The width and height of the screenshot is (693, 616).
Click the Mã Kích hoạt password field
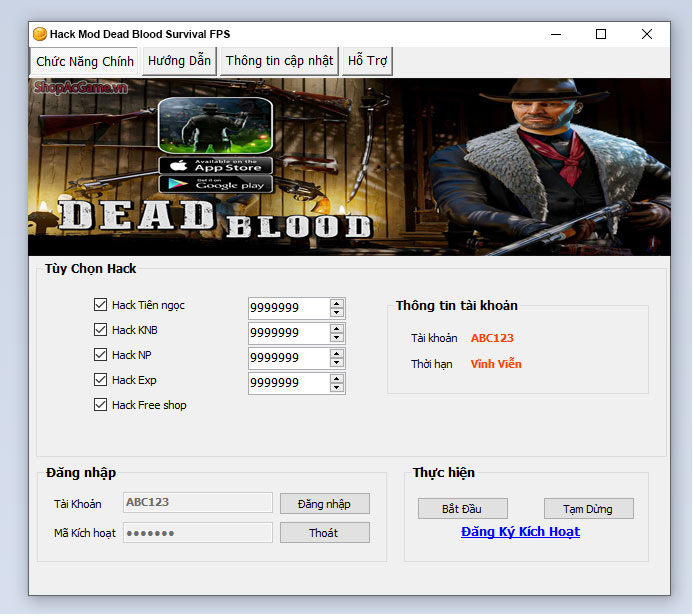tap(198, 532)
